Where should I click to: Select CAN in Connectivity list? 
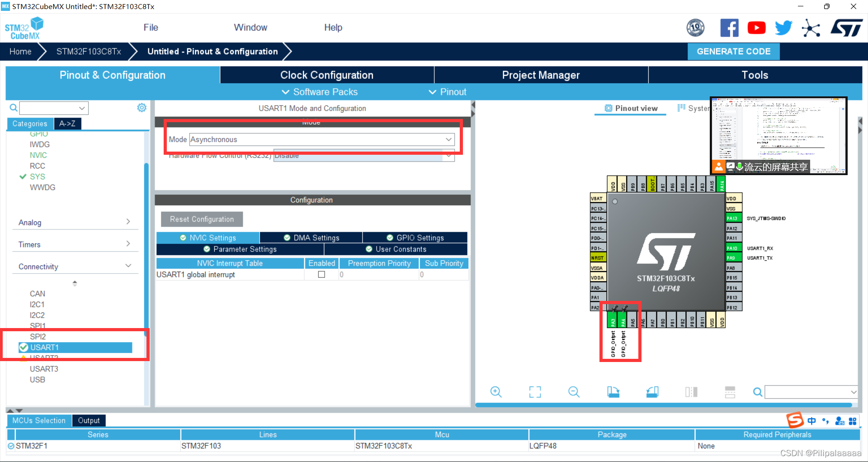pyautogui.click(x=38, y=294)
